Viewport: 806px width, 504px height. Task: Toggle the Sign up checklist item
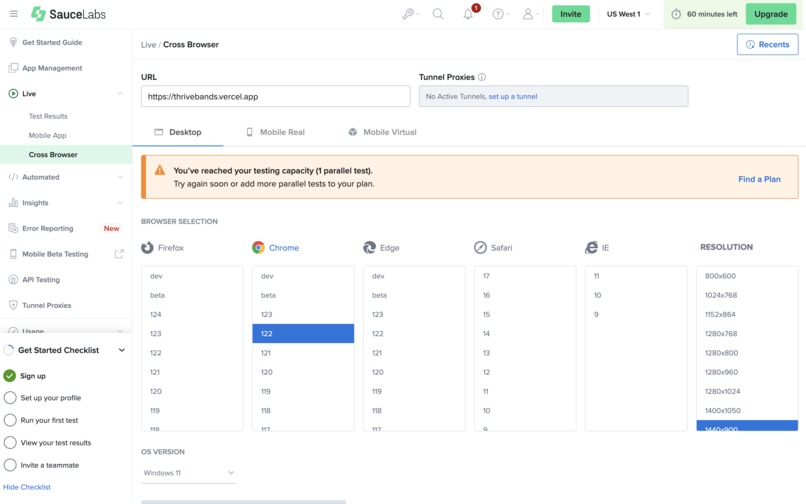click(10, 376)
